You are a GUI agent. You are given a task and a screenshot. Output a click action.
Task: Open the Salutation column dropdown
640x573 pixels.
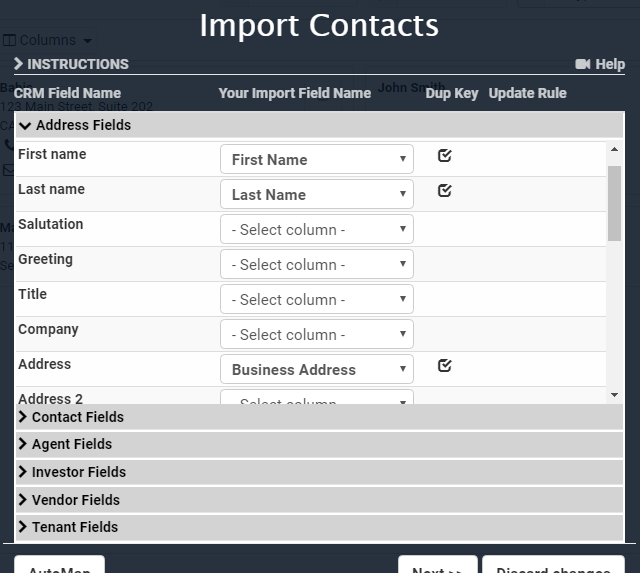[316, 229]
